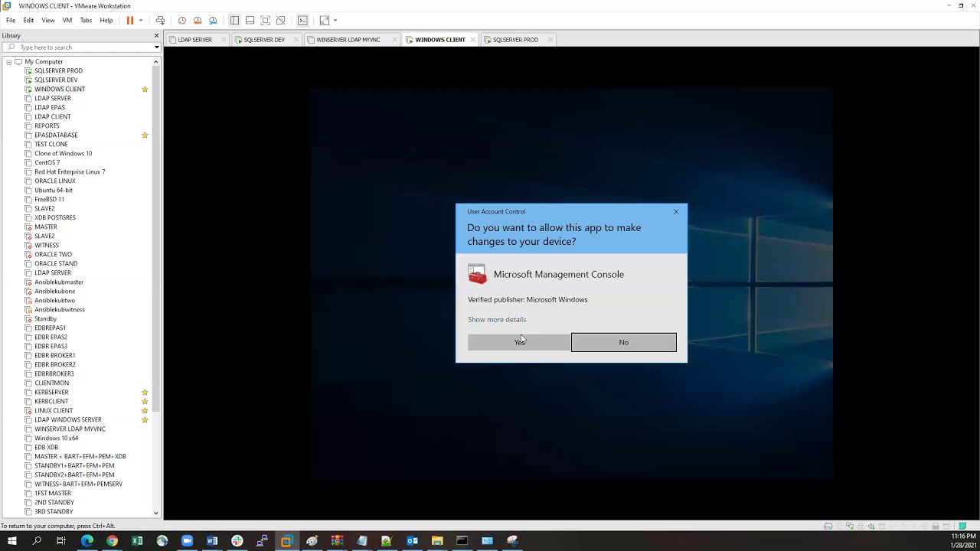Viewport: 980px width, 551px height.
Task: Open the library search filter dropdown
Action: click(156, 47)
